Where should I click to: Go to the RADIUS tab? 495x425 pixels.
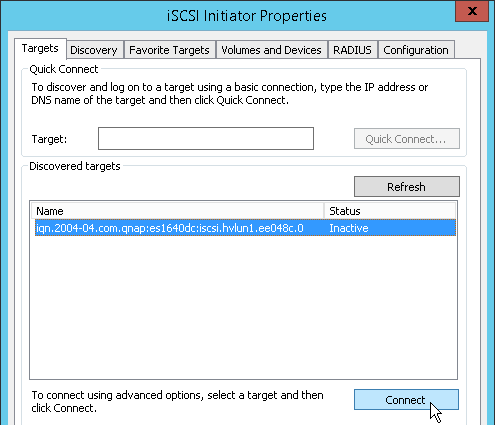tap(352, 50)
